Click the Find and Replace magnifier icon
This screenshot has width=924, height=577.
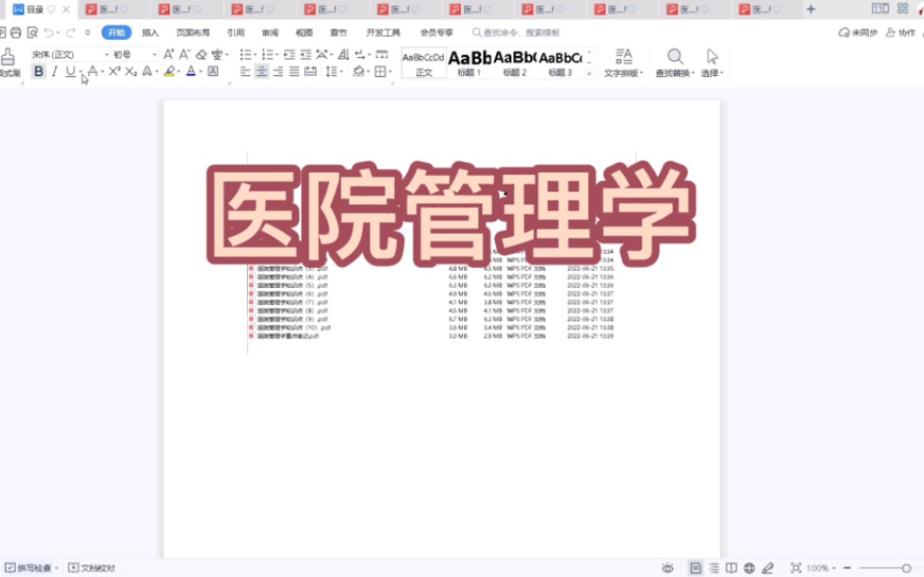(x=675, y=57)
